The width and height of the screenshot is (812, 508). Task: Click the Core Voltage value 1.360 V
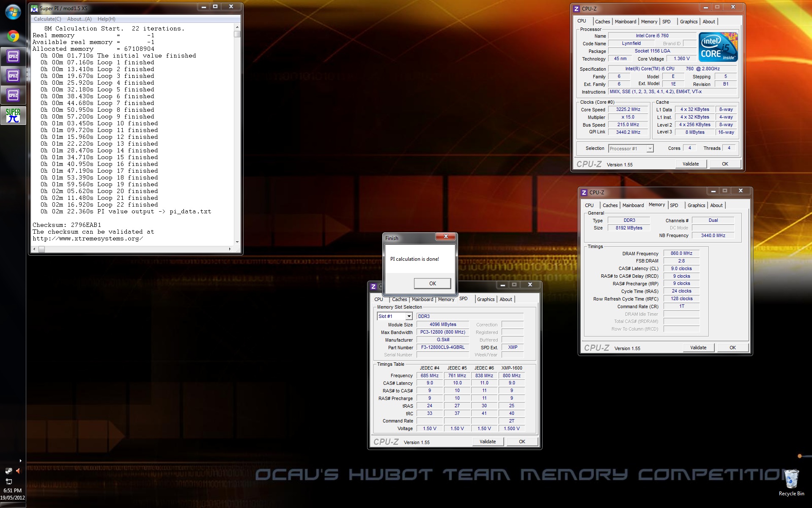[682, 59]
